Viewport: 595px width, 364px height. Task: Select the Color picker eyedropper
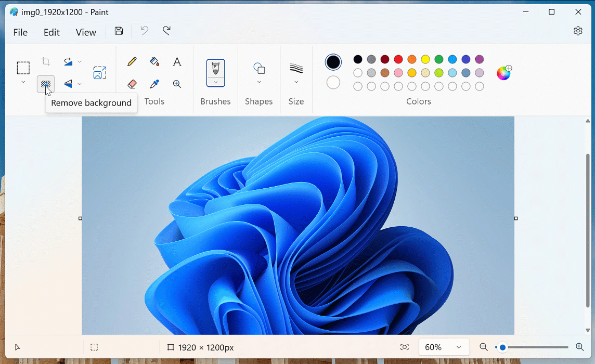(154, 84)
